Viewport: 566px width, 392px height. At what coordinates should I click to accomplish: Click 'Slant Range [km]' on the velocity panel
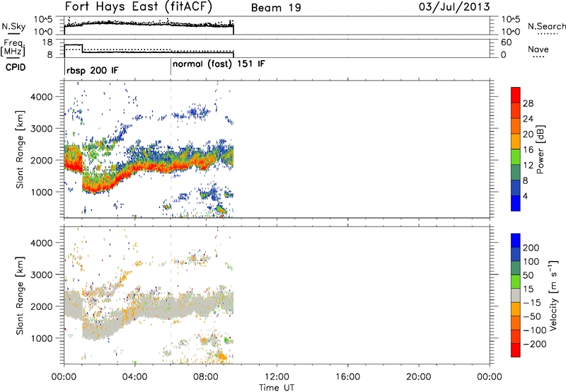[x=20, y=296]
